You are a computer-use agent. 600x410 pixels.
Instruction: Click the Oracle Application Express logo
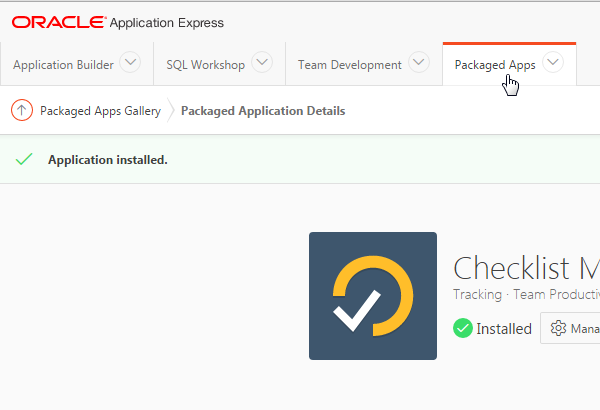(117, 23)
